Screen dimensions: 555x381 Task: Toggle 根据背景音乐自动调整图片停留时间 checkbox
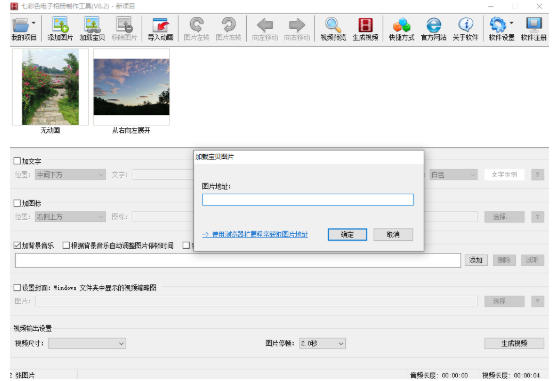point(66,245)
